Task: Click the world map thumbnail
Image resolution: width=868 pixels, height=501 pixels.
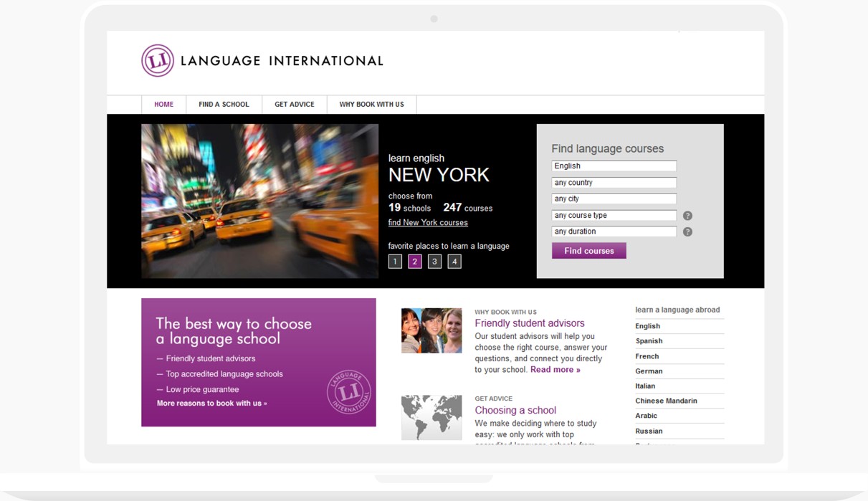Action: point(431,417)
